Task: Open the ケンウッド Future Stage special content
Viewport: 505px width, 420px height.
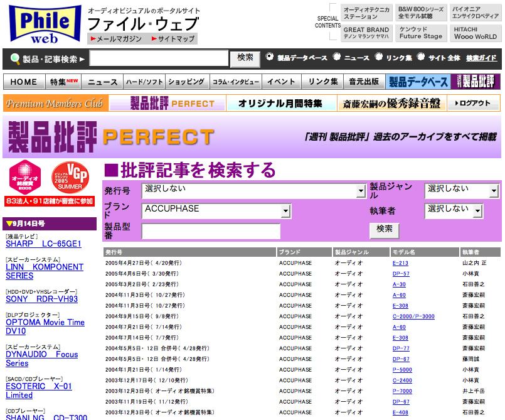Action: click(421, 33)
